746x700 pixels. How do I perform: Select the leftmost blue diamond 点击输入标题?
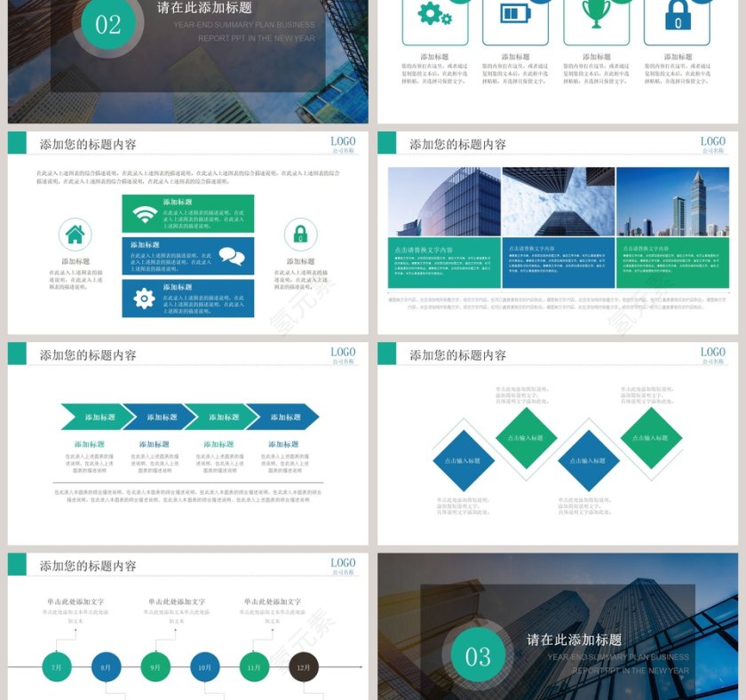tap(464, 461)
